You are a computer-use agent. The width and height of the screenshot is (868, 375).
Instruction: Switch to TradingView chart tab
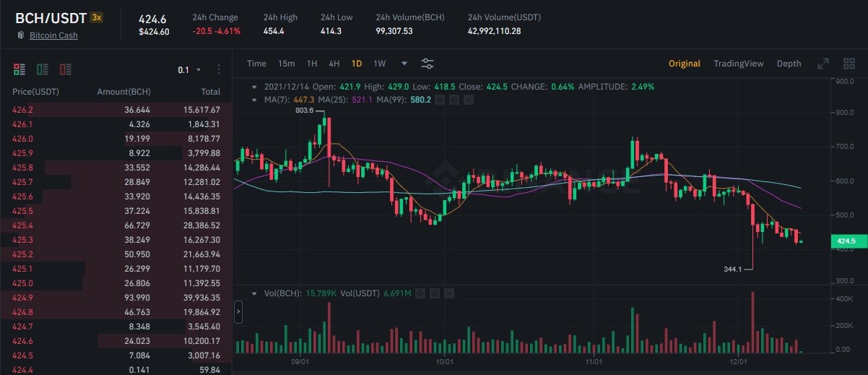[738, 64]
